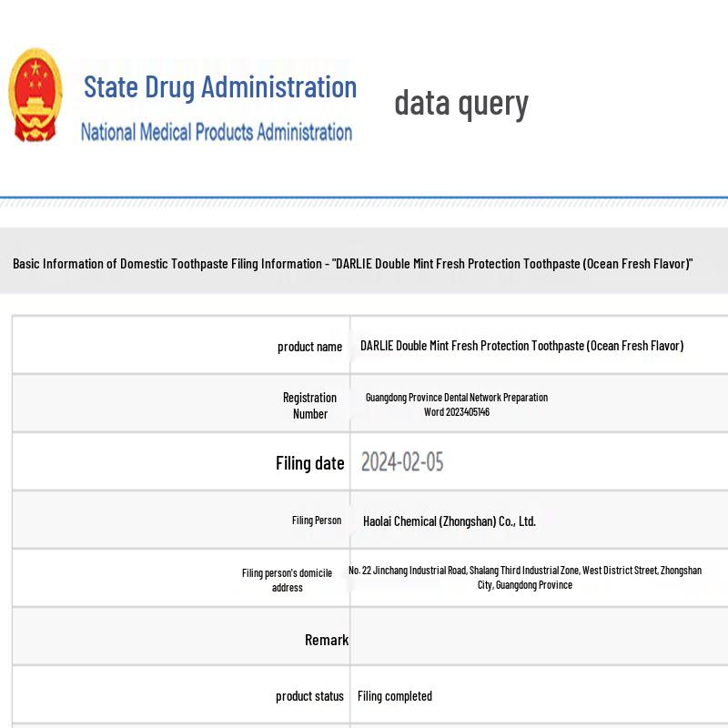The width and height of the screenshot is (728, 728).
Task: Click the filing date value 2024-02-05
Action: (x=402, y=462)
